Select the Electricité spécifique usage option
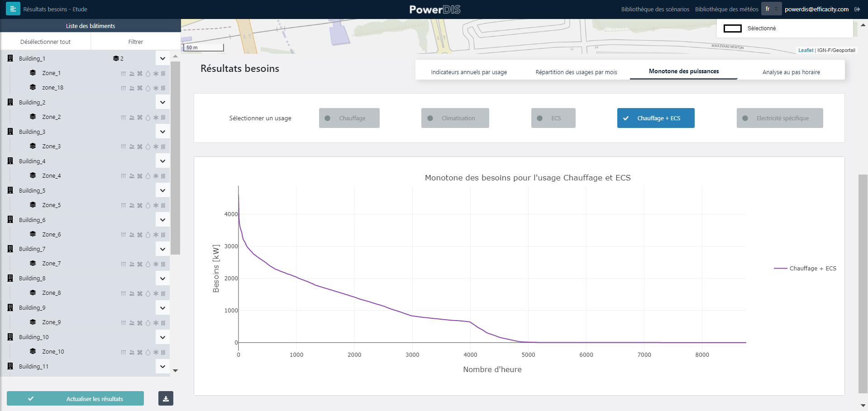The width and height of the screenshot is (868, 411). pos(780,118)
